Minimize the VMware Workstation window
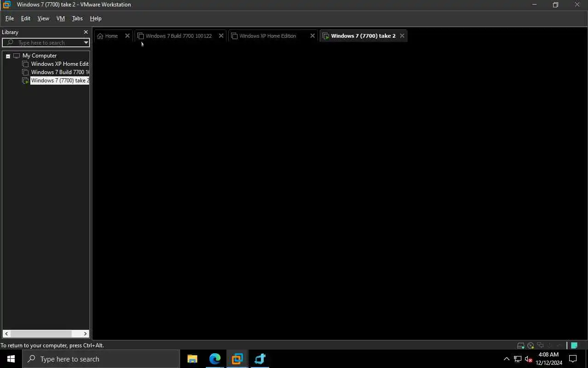Image resolution: width=588 pixels, height=368 pixels. tap(534, 5)
